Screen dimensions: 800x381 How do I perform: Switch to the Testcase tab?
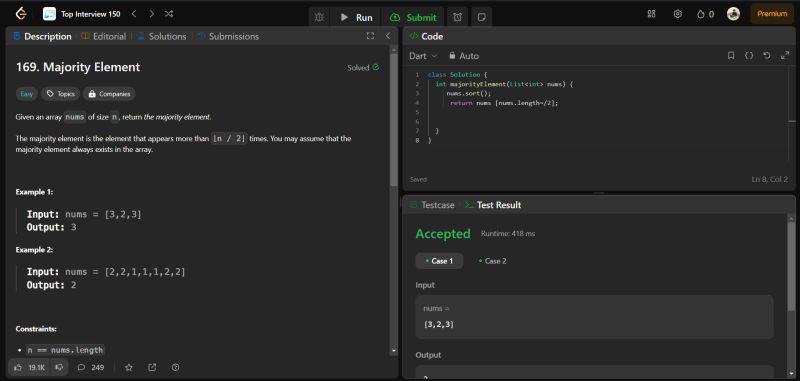[432, 205]
